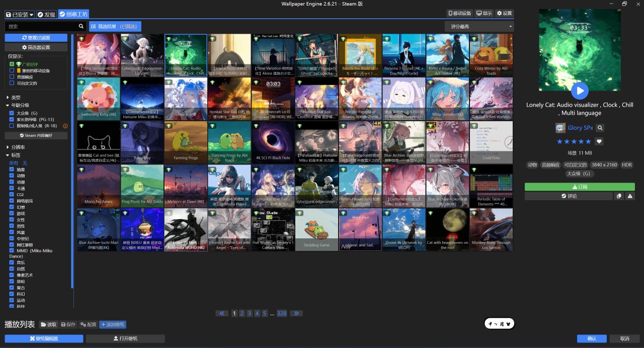The width and height of the screenshot is (644, 348).
Task: Open Steam 内容偏好 content preferences
Action: coord(36,135)
